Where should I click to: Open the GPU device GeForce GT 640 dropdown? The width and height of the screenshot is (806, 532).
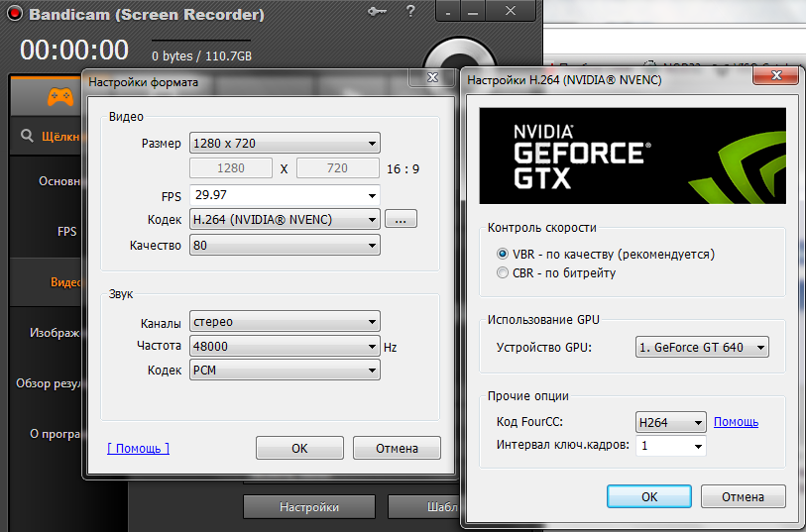click(702, 347)
